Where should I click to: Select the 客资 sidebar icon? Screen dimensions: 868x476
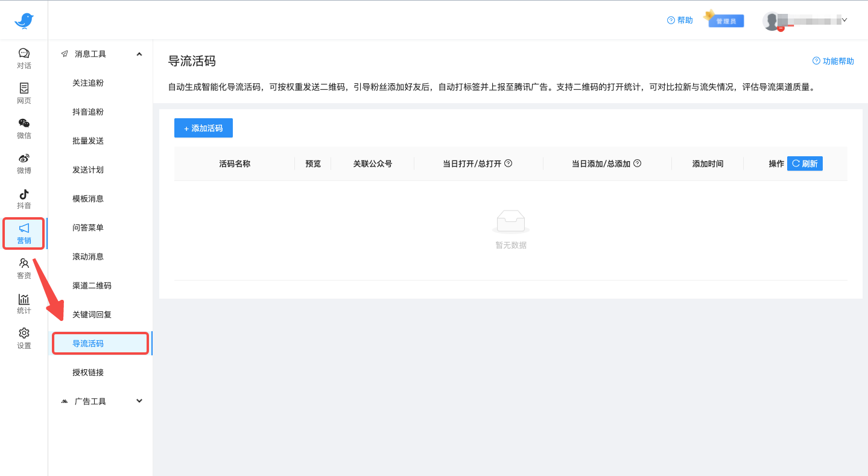pos(24,268)
